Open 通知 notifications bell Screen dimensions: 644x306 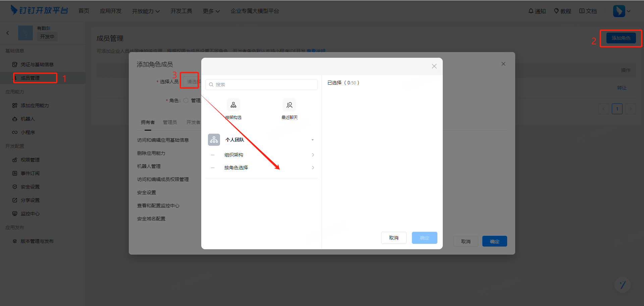[x=537, y=11]
